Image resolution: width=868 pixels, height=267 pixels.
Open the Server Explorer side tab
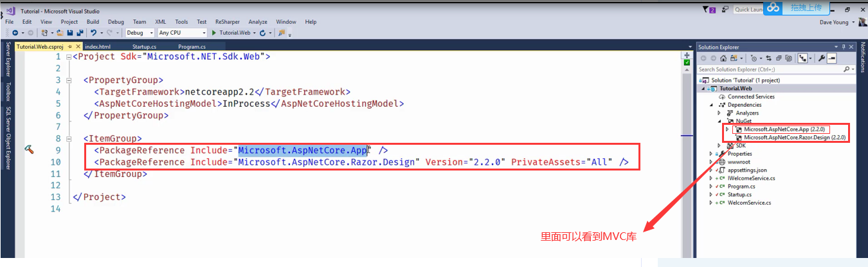[8, 59]
